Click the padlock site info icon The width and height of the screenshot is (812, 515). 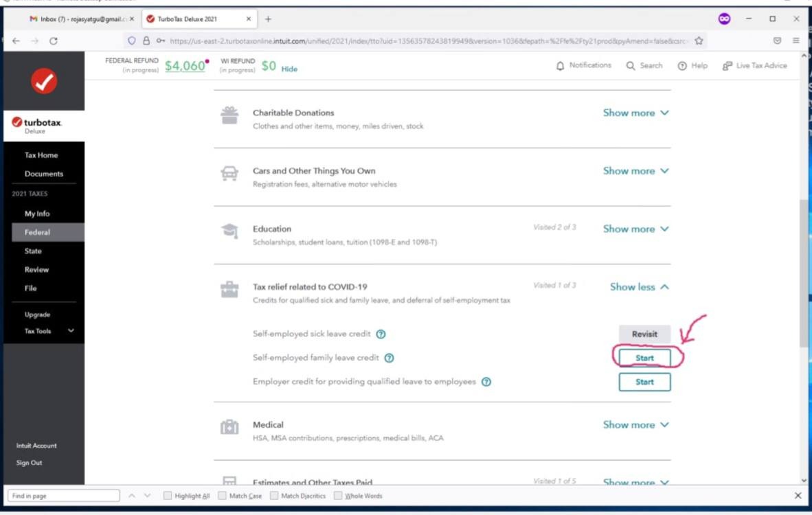146,41
